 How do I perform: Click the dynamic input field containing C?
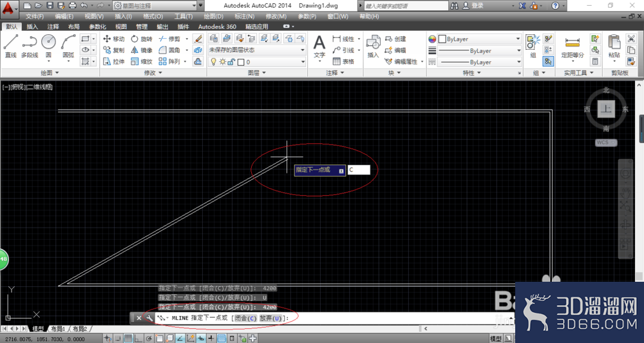click(x=359, y=170)
